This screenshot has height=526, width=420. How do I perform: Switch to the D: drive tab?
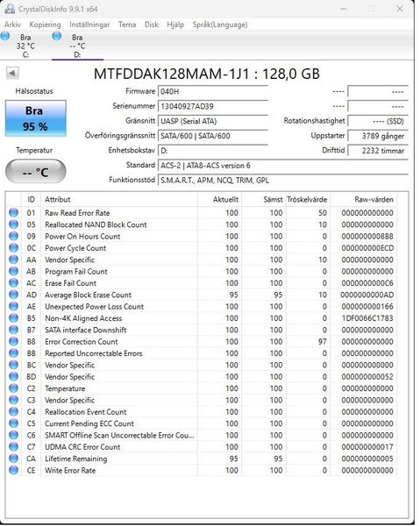tap(77, 46)
